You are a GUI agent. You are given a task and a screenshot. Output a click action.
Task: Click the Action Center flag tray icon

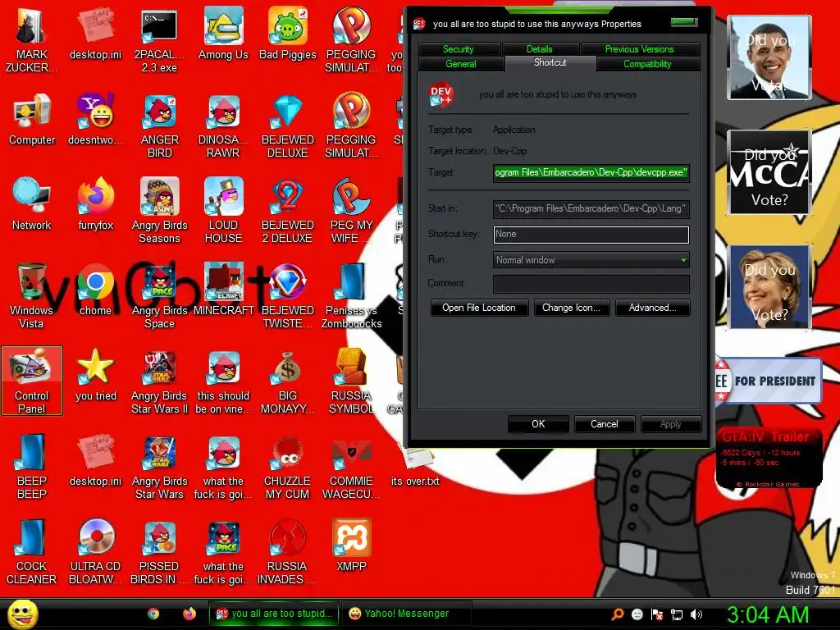point(657,614)
